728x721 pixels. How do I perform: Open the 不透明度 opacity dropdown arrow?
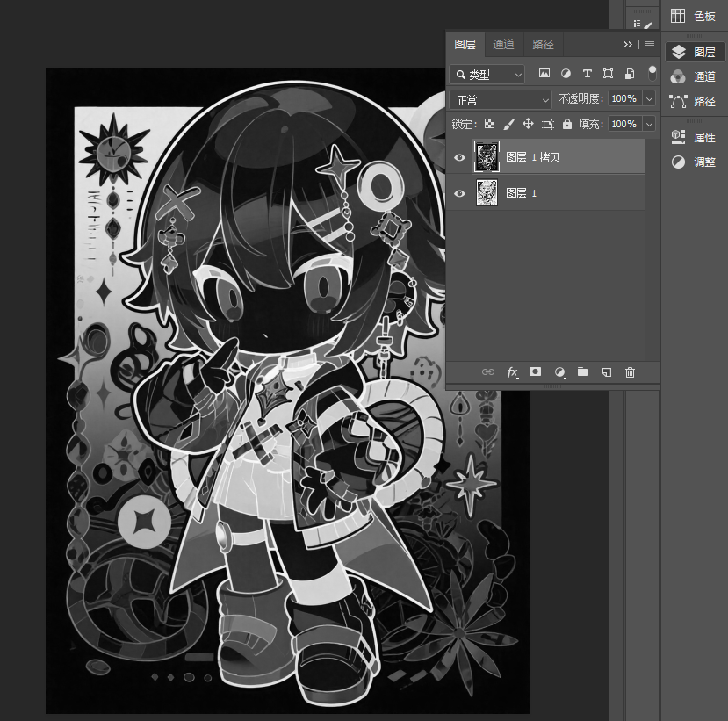coord(649,99)
